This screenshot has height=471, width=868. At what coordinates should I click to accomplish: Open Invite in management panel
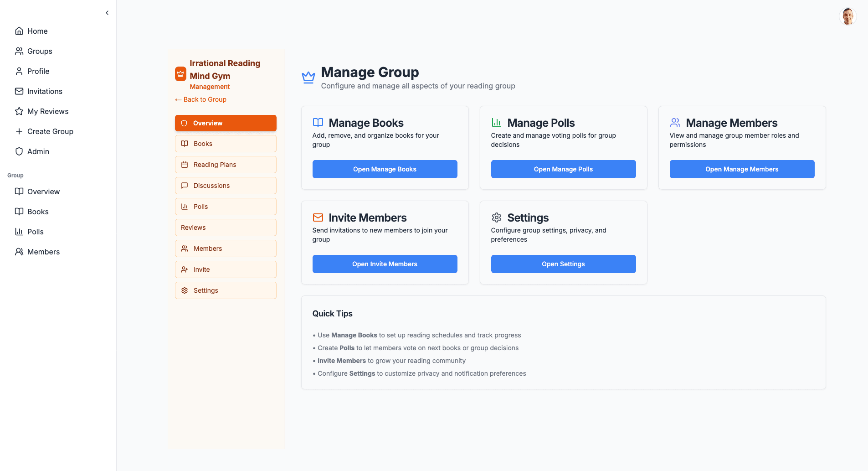click(226, 269)
